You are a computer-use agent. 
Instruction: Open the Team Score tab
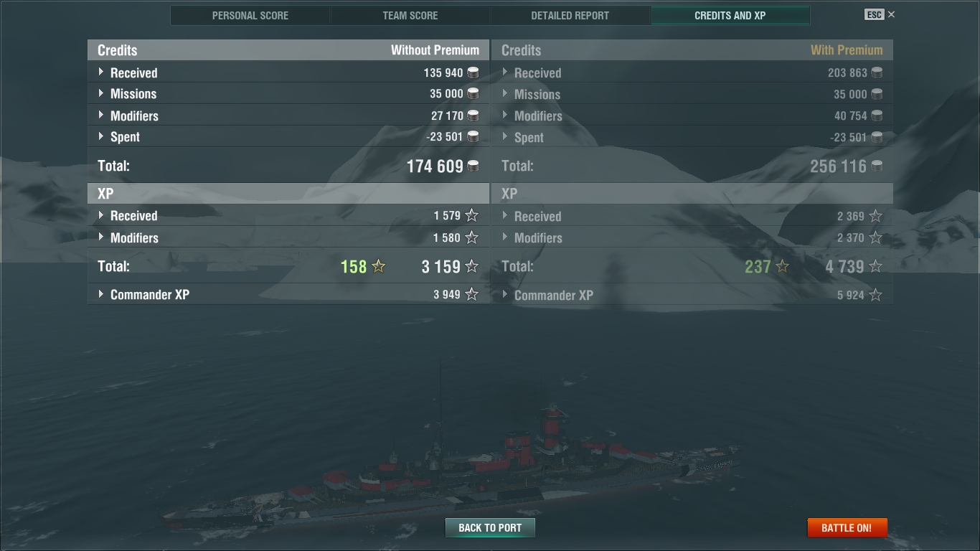click(410, 15)
